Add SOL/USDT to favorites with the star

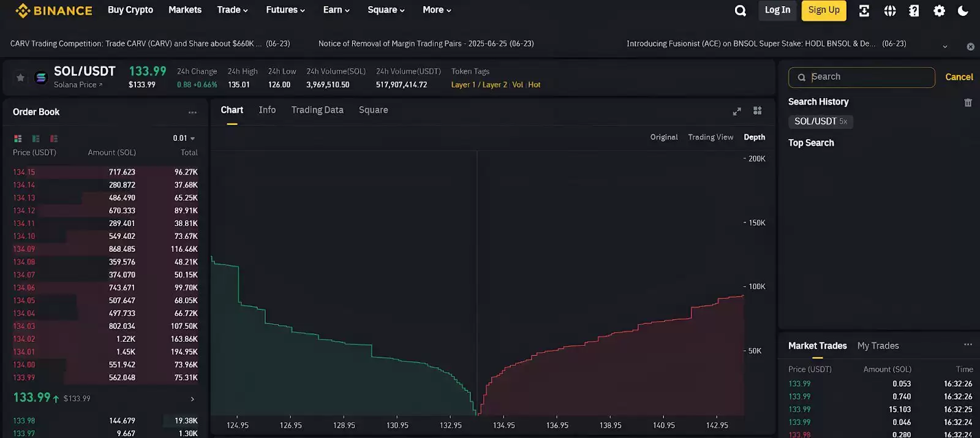(20, 78)
